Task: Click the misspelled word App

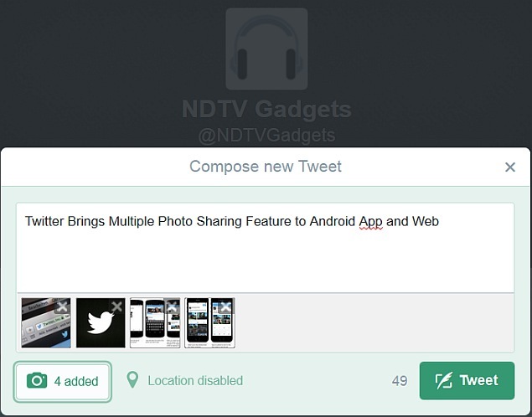Action: click(x=371, y=222)
